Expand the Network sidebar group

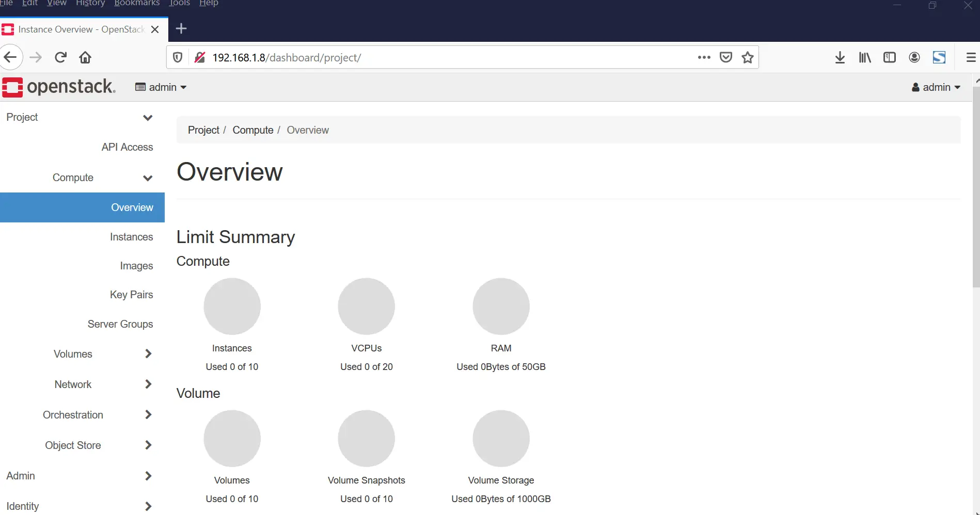pos(82,384)
